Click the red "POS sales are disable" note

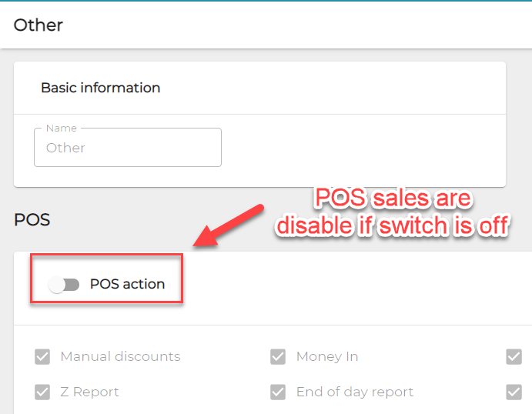pyautogui.click(x=393, y=212)
